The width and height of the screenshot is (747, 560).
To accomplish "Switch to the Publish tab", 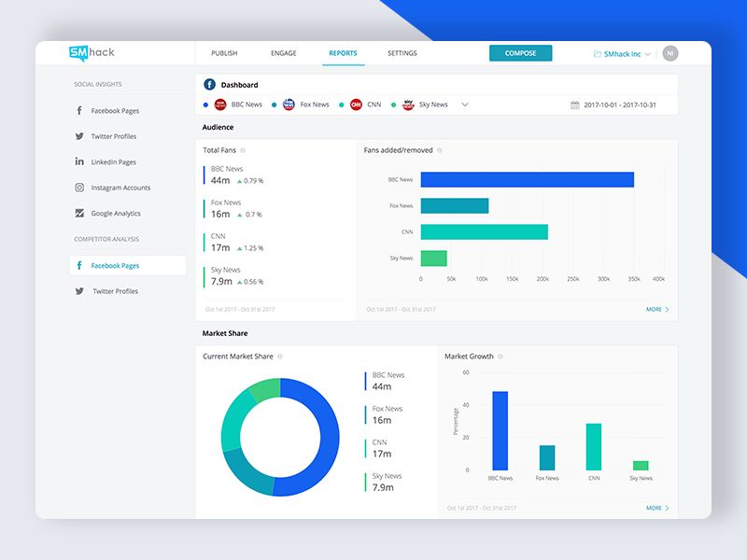I will (224, 53).
